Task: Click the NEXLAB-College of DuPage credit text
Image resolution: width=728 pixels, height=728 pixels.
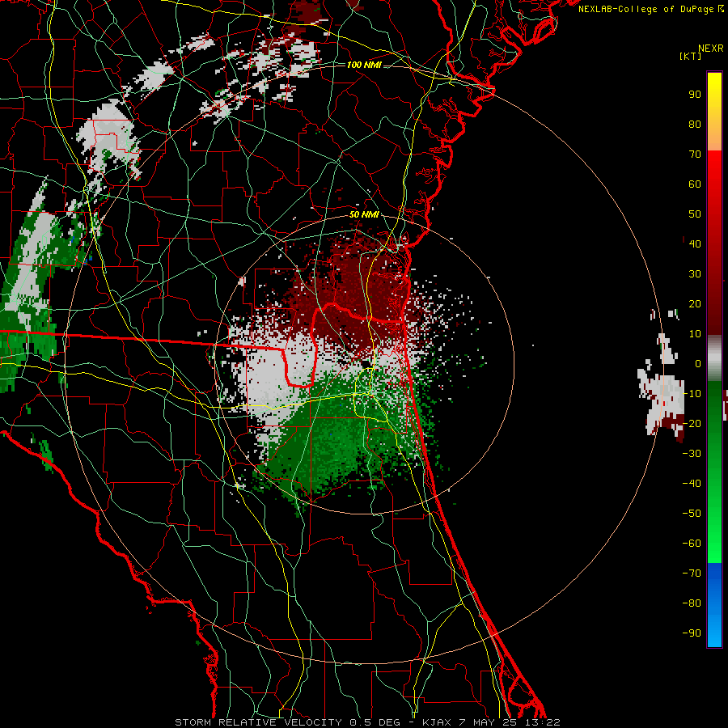Action: click(645, 9)
